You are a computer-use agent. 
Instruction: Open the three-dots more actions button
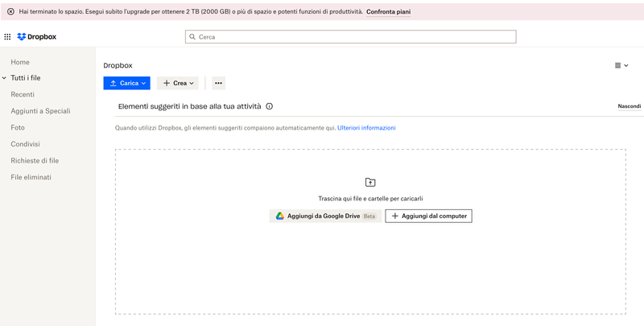point(218,83)
